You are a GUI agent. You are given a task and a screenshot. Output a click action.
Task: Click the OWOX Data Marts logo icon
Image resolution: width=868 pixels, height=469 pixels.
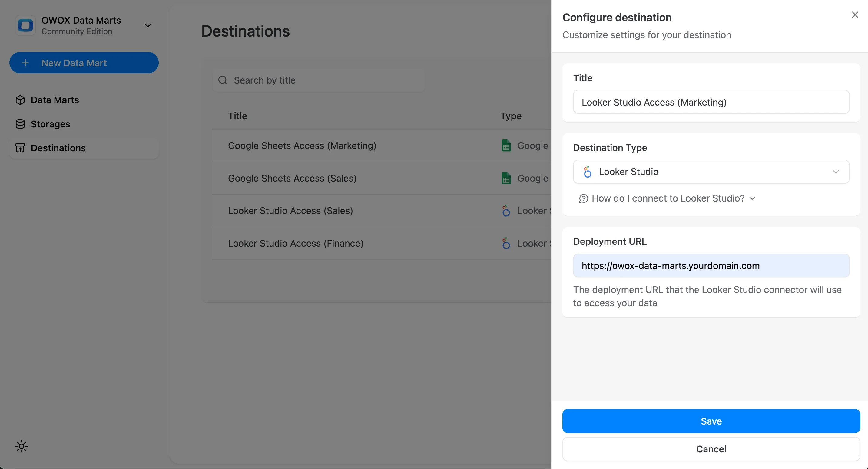[25, 25]
